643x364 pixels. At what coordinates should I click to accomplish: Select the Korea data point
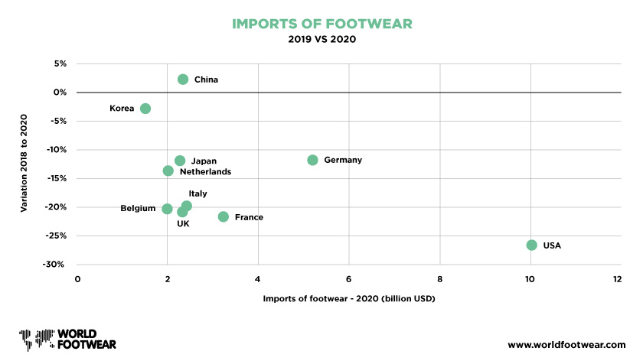coord(145,109)
